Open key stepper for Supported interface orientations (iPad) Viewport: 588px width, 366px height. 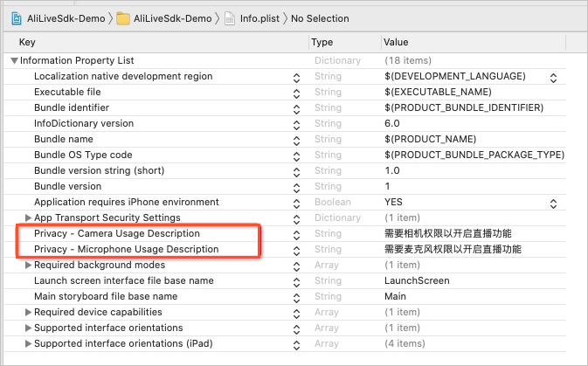coord(297,345)
